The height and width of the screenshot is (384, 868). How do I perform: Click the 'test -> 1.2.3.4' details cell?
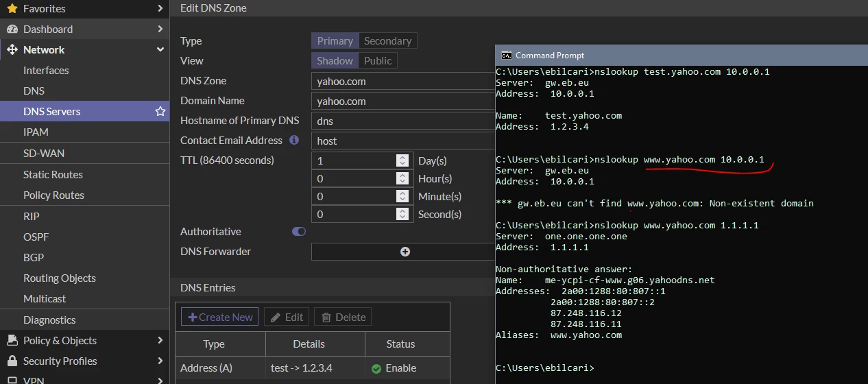[x=315, y=368]
